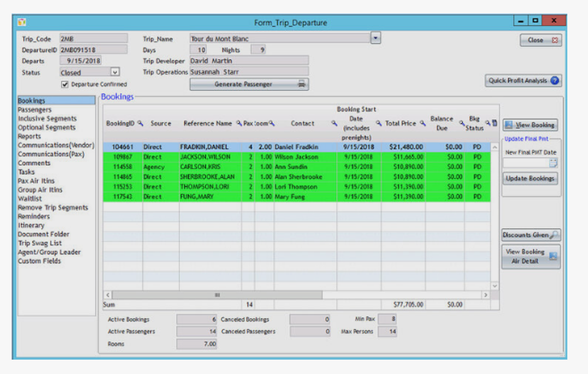The height and width of the screenshot is (374, 588).
Task: Open Passengers in the left navigation list
Action: 35,109
